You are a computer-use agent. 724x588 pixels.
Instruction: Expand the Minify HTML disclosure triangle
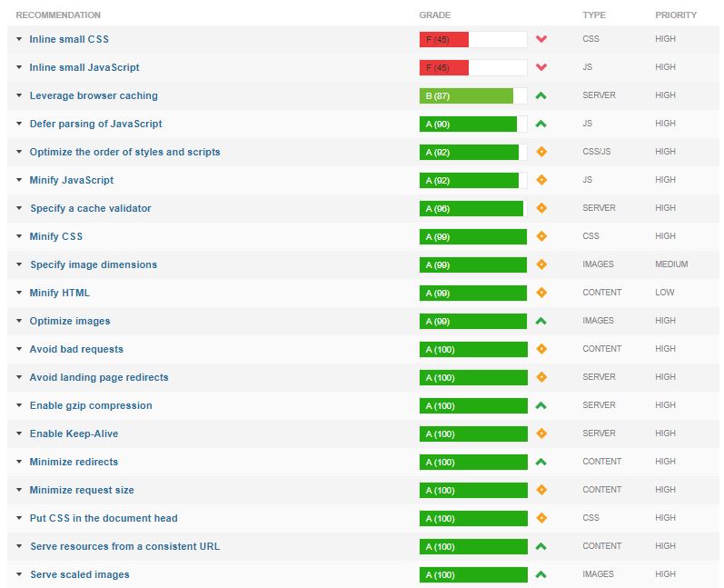coord(19,293)
